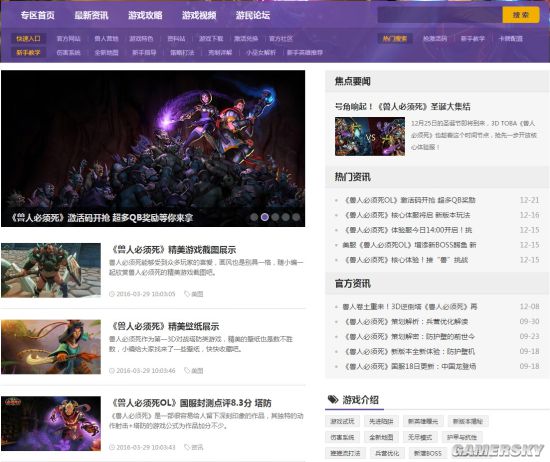The height and width of the screenshot is (462, 550).
Task: Open the 伤害系统 tutorial link in header
Action: 68,53
